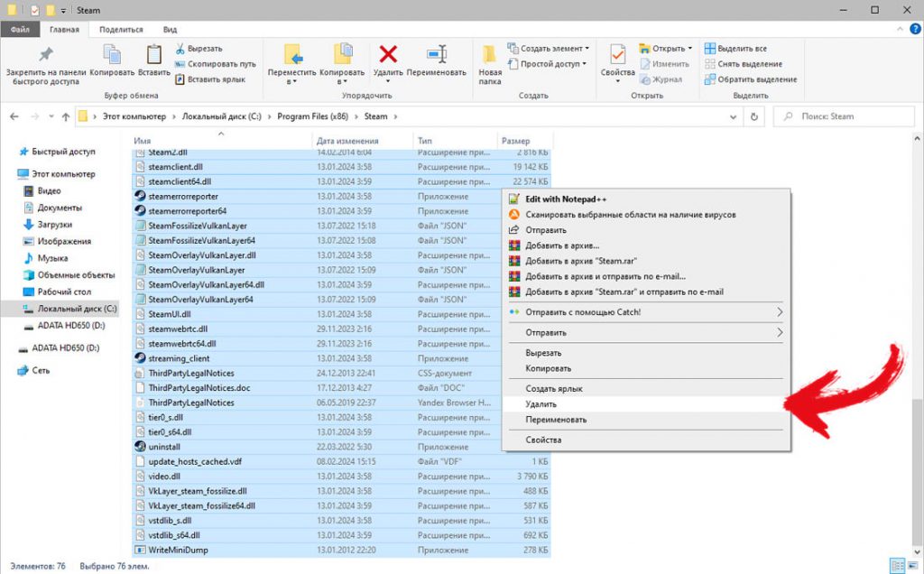Open the File (Файл) tab

coord(20,29)
